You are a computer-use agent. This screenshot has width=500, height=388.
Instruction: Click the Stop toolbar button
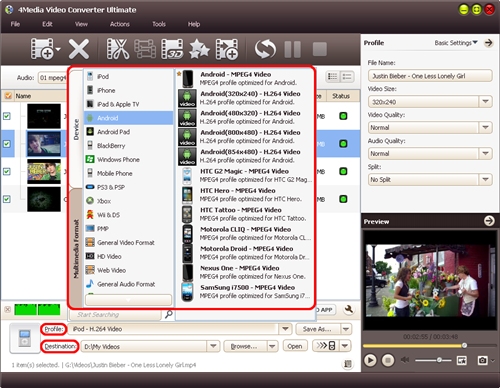320,49
